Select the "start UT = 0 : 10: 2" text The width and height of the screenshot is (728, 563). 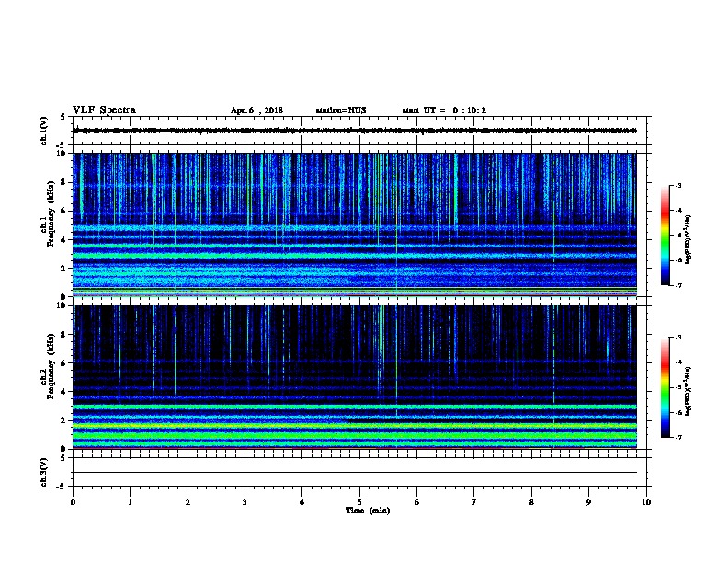(444, 110)
